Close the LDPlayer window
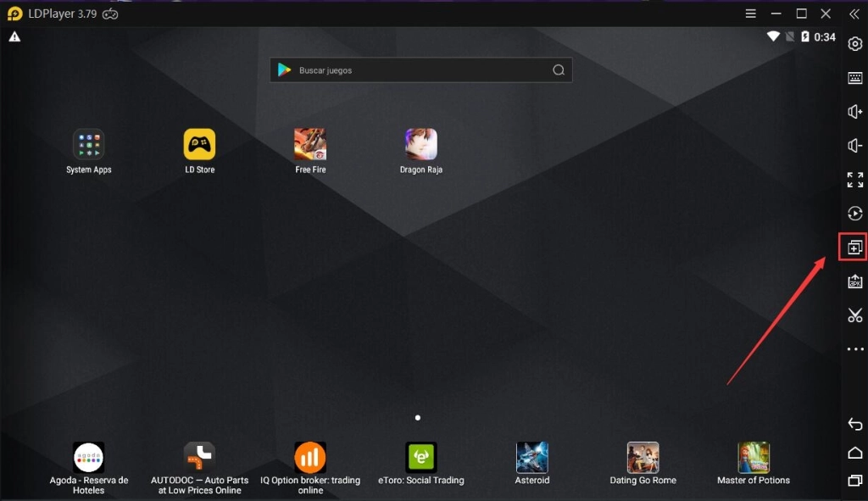This screenshot has height=501, width=868. pyautogui.click(x=826, y=14)
